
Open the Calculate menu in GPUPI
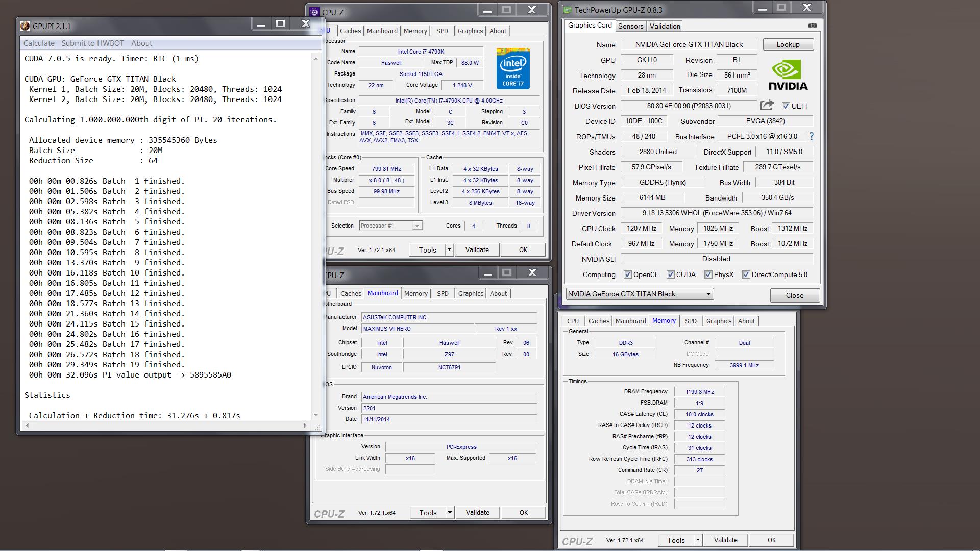pos(39,43)
